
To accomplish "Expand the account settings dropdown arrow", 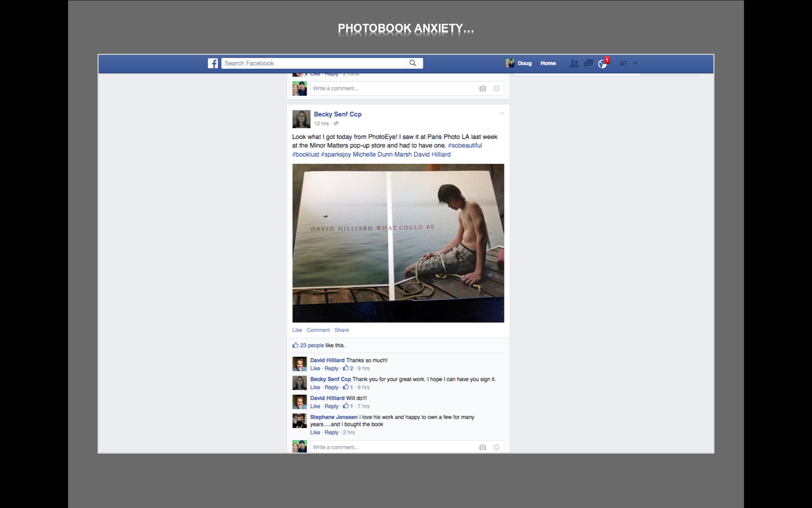I will pos(635,63).
